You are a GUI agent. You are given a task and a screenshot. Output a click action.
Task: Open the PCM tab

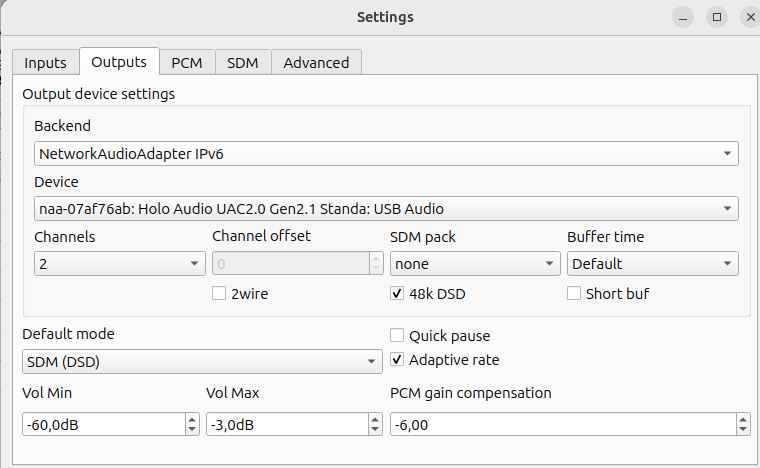click(186, 62)
